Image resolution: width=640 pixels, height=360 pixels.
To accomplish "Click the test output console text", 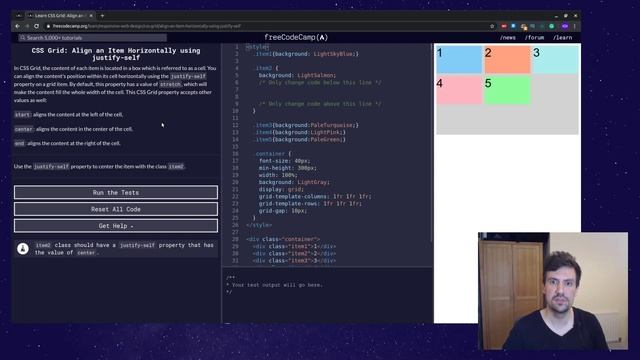I will coord(274,285).
